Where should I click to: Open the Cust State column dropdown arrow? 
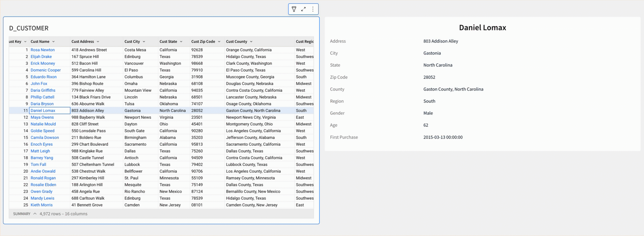click(x=181, y=42)
